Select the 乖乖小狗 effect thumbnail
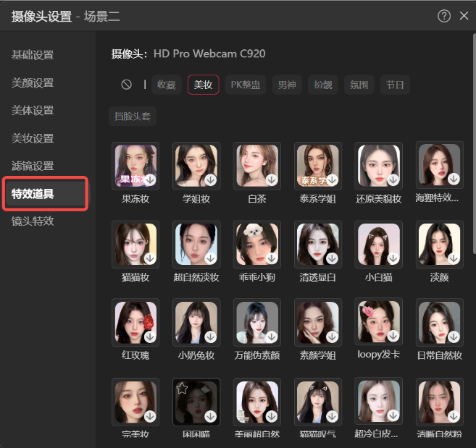The height and width of the screenshot is (448, 476). (x=256, y=244)
